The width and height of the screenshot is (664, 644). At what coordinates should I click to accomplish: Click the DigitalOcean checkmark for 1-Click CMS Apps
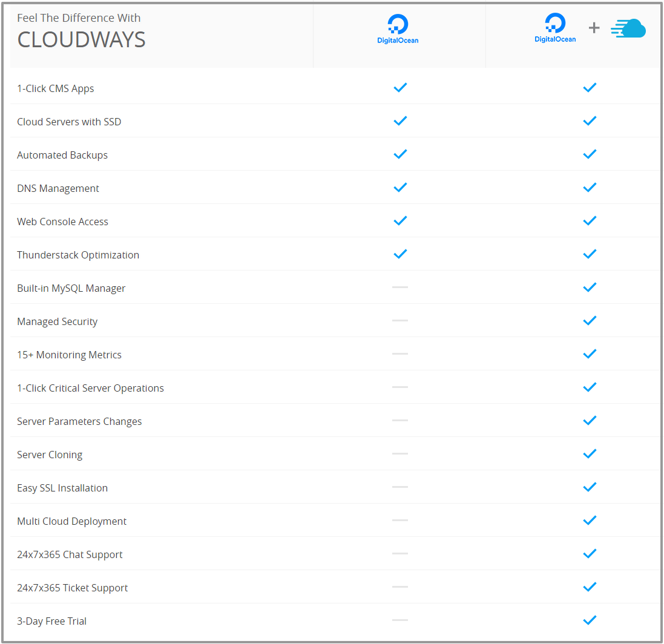pyautogui.click(x=400, y=88)
